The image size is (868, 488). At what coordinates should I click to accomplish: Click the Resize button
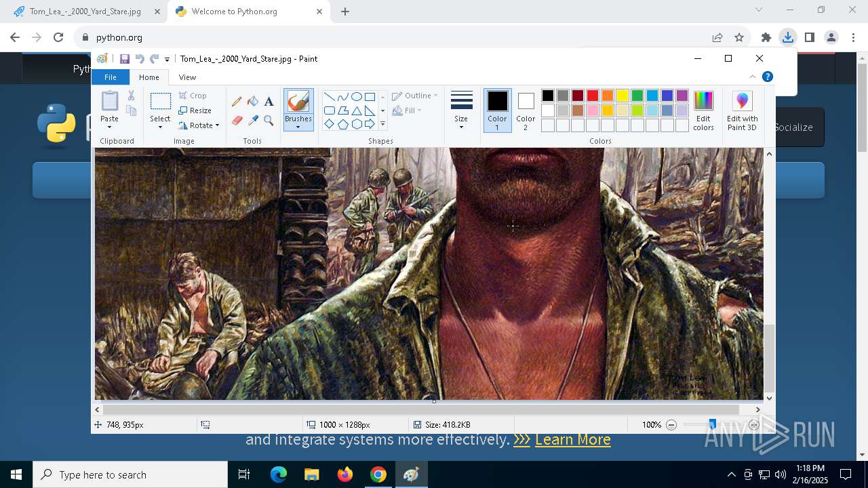[x=195, y=110]
